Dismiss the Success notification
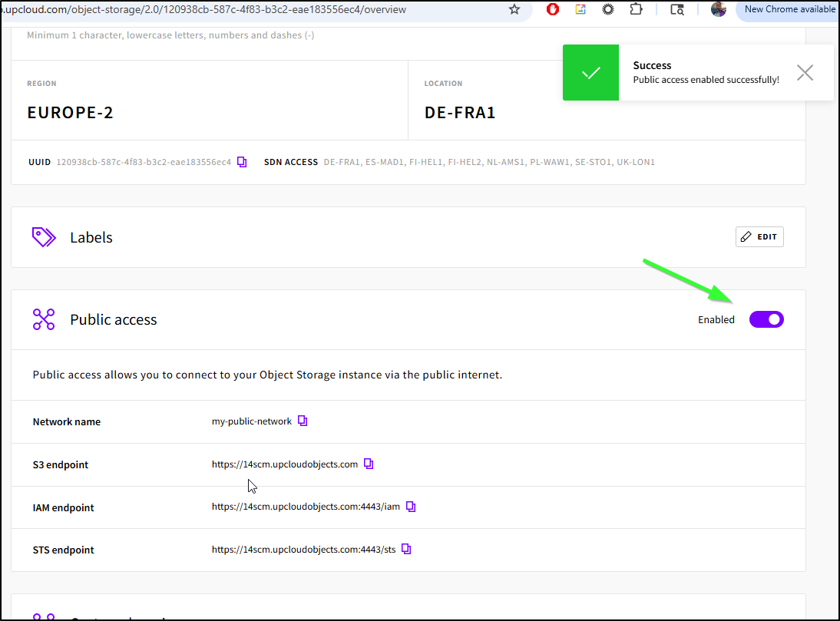 [x=805, y=73]
